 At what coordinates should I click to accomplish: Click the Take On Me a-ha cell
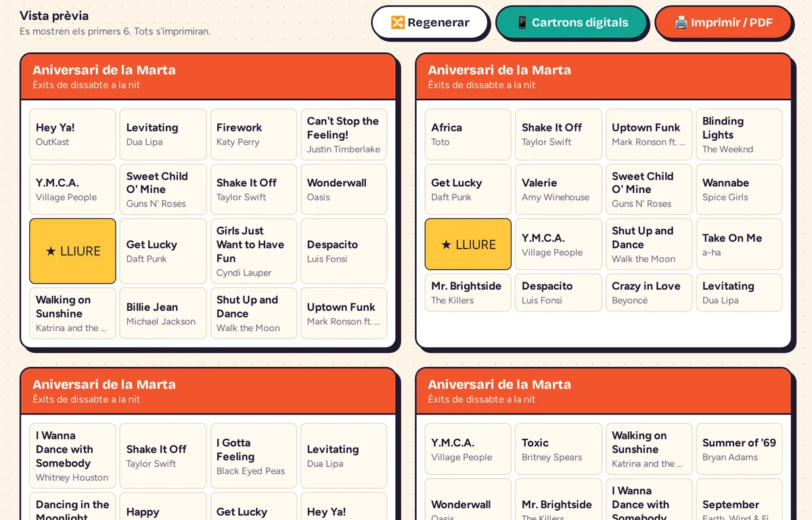(x=740, y=244)
